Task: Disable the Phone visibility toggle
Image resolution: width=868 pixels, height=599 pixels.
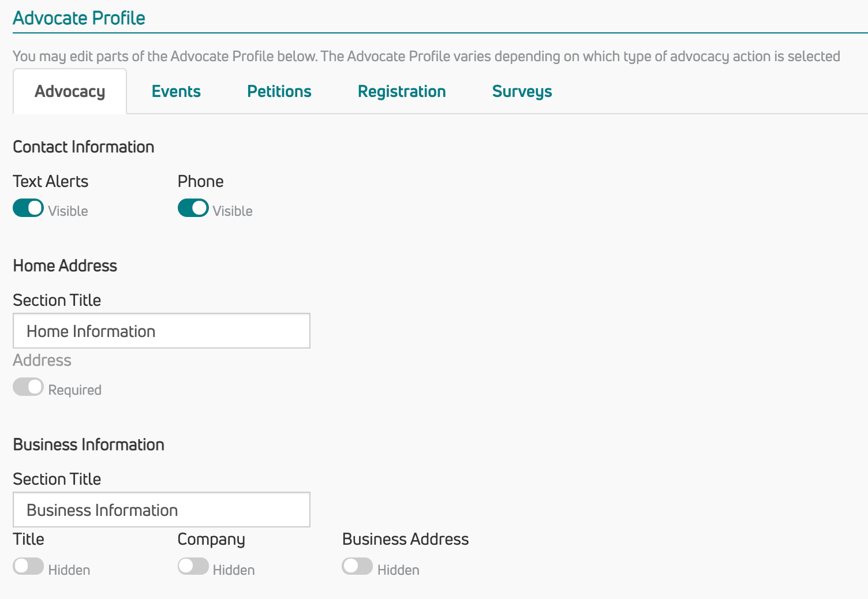Action: pyautogui.click(x=193, y=208)
